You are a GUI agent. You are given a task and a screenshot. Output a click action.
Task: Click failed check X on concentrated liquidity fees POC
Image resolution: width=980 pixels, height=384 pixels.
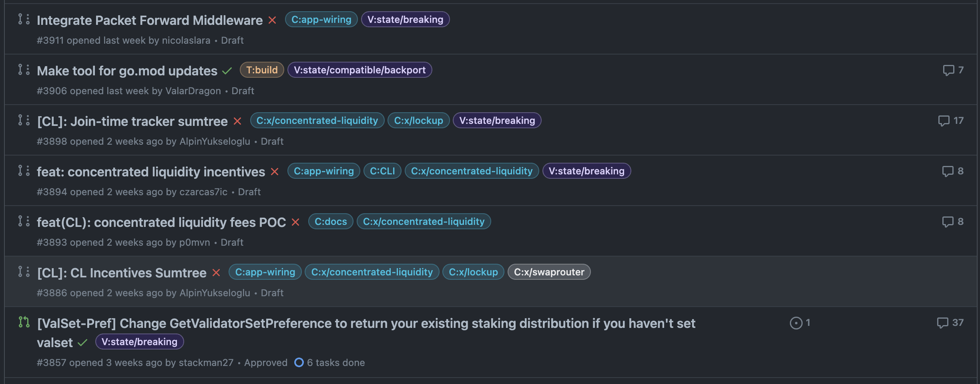pos(295,222)
